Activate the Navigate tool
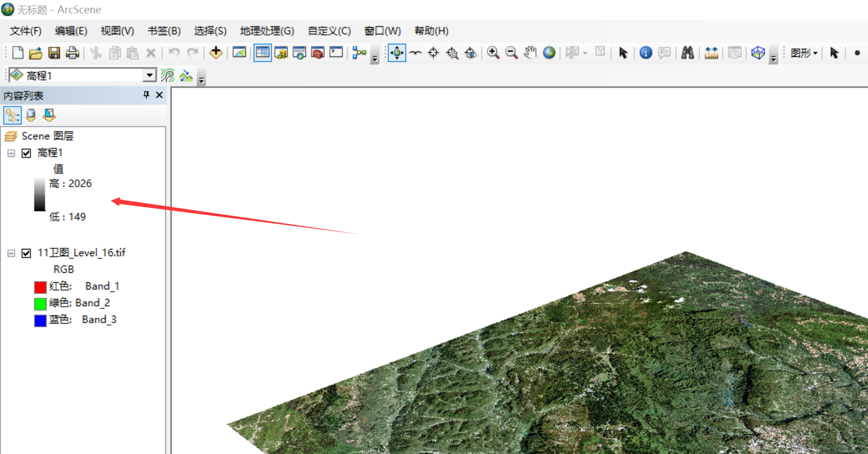 (396, 53)
